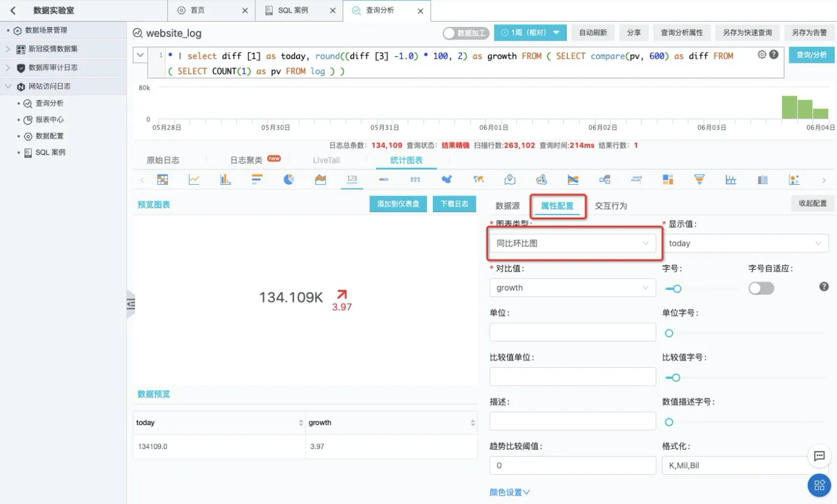The width and height of the screenshot is (837, 504).
Task: Click the 分享 button
Action: coord(634,33)
